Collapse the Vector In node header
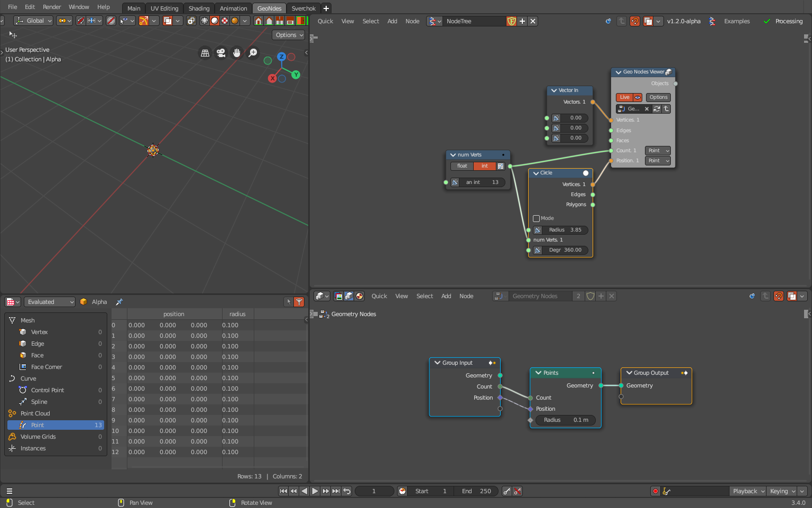The height and width of the screenshot is (508, 812). tap(554, 90)
